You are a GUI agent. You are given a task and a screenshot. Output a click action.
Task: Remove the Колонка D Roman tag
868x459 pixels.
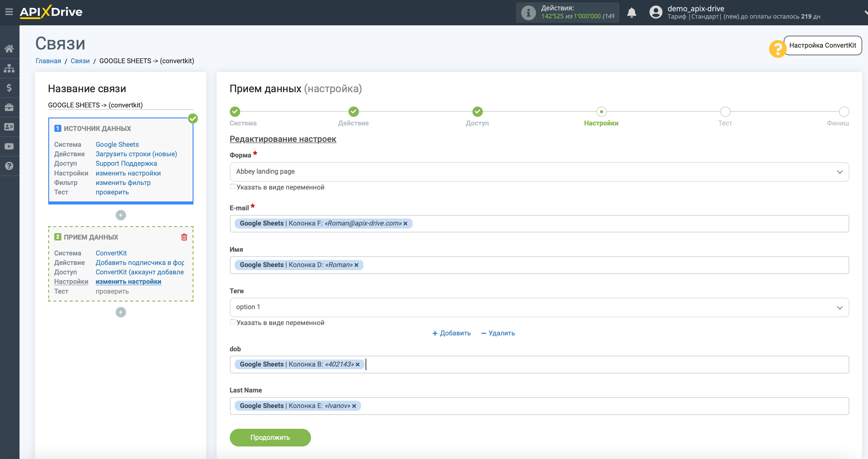(356, 265)
